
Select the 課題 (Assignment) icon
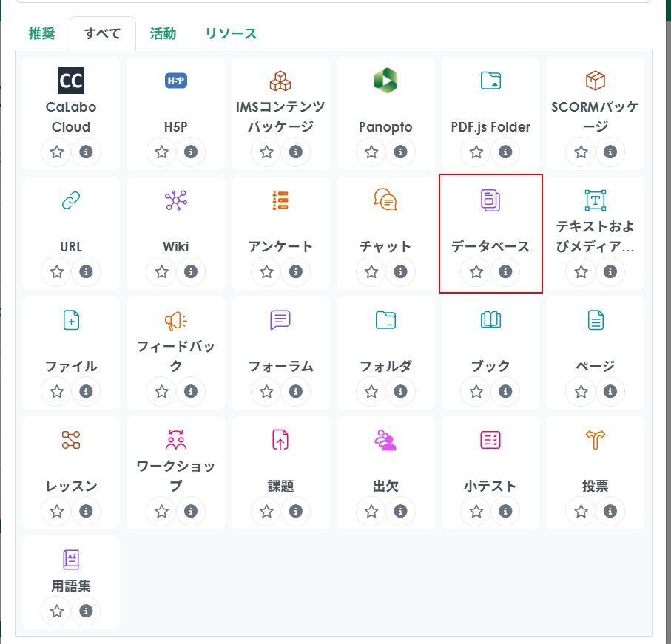280,440
